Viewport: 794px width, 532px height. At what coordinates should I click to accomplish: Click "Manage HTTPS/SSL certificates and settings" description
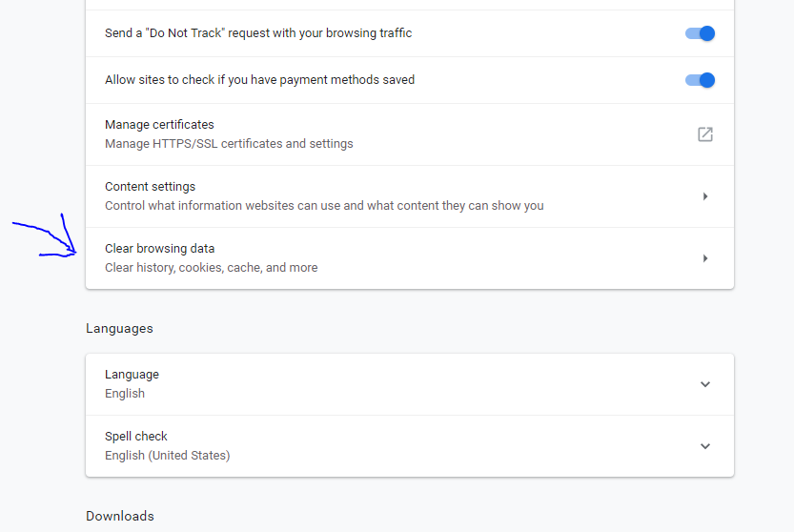point(229,144)
